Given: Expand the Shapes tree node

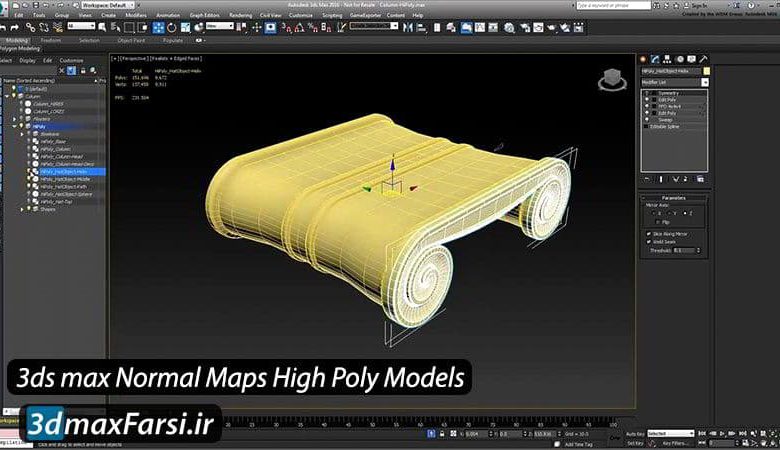Looking at the screenshot, I should coord(22,209).
